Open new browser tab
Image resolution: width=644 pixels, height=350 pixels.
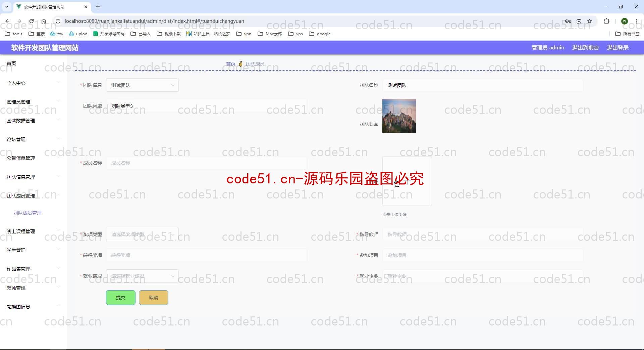98,7
